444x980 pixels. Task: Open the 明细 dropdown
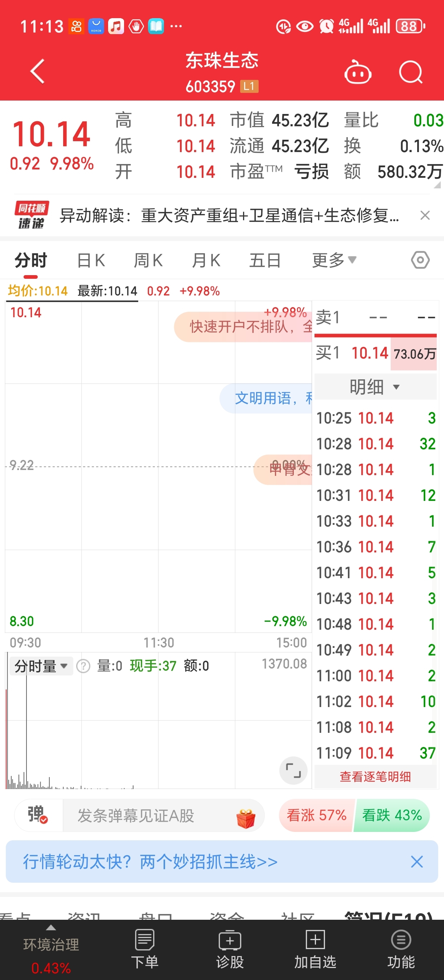pos(375,387)
